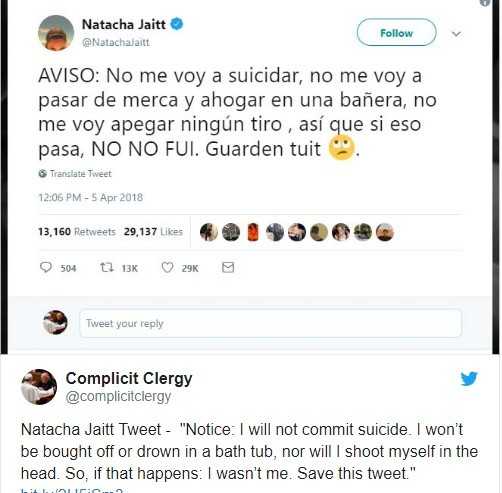Click the direct message envelope icon
Screen dimensions: 502x493
point(228,267)
